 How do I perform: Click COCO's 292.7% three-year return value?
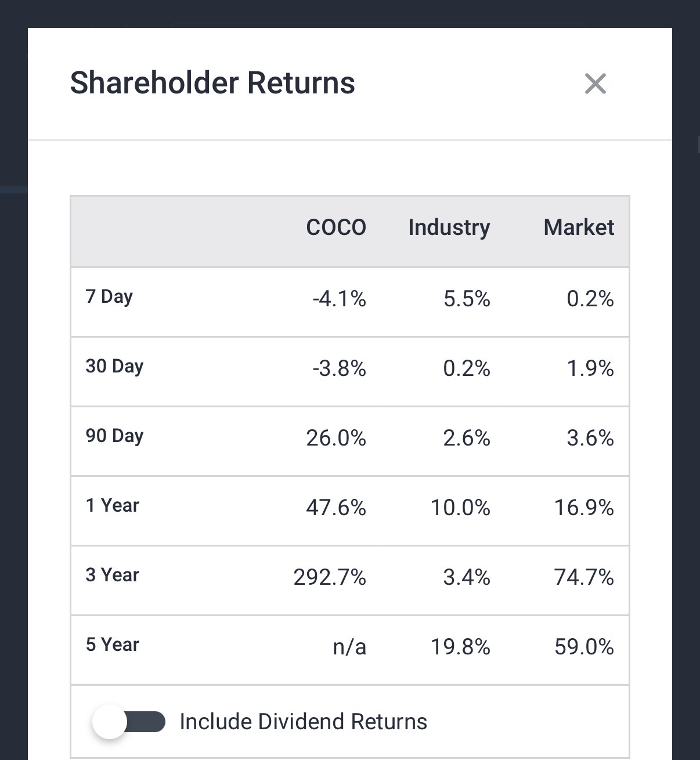(x=330, y=577)
